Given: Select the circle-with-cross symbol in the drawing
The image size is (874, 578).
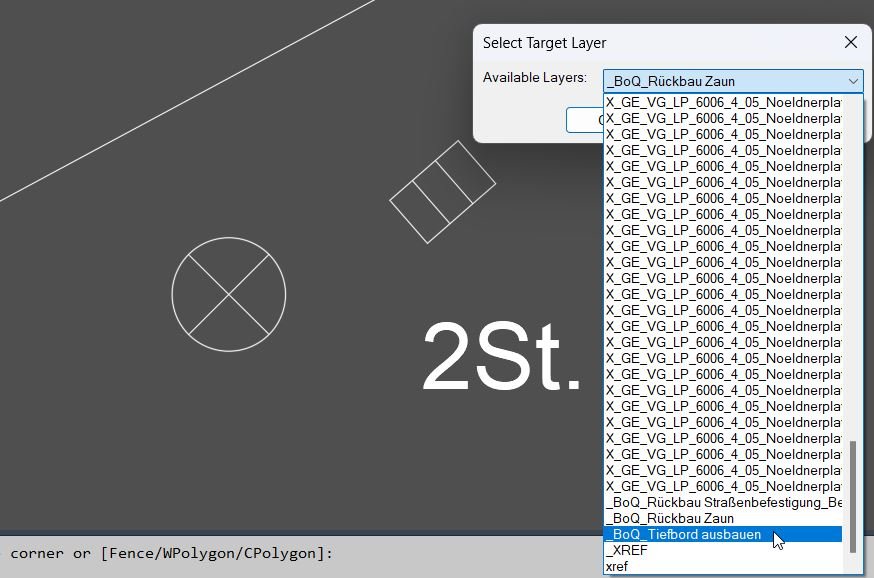Looking at the screenshot, I should point(229,294).
